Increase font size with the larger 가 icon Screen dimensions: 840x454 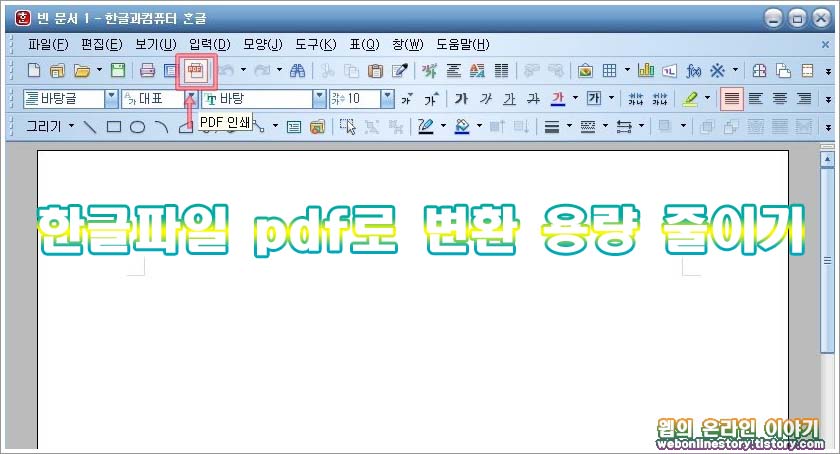click(x=431, y=99)
